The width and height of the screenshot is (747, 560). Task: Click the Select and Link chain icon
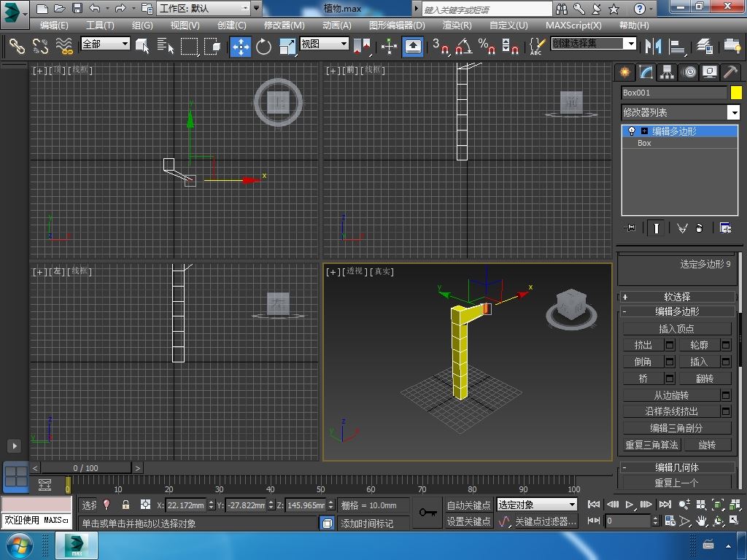(16, 46)
